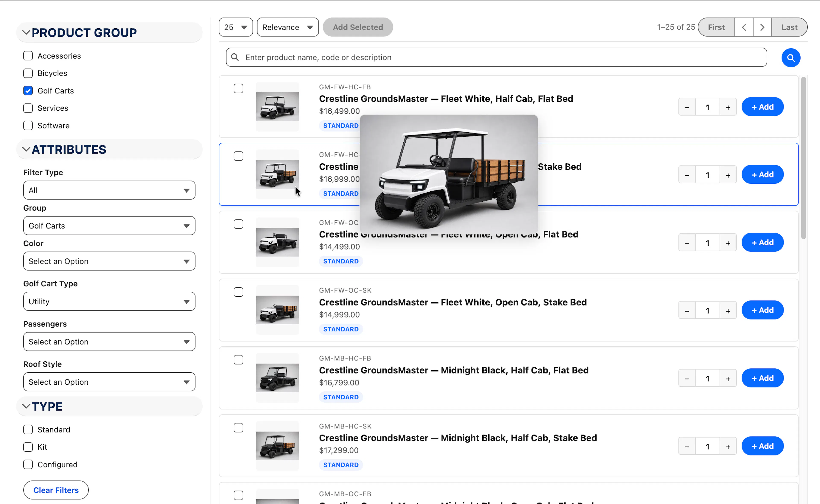Click quantity field of GM-FW-OC-SK row
Viewport: 820px width, 504px height.
[707, 311]
